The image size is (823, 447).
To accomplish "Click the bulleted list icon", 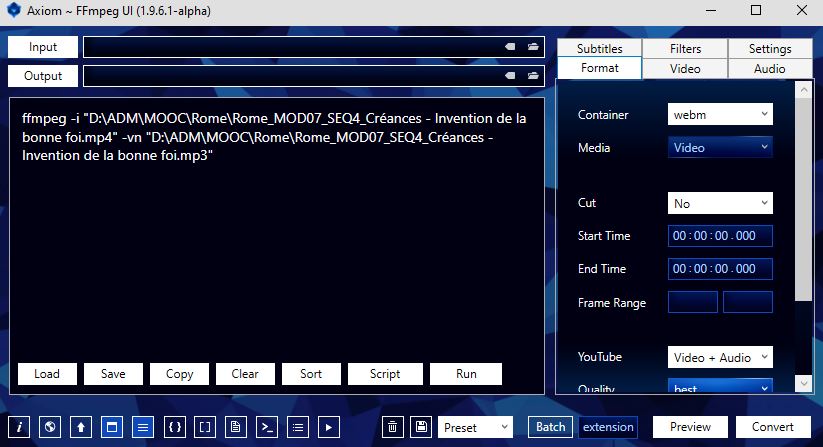I will (298, 427).
